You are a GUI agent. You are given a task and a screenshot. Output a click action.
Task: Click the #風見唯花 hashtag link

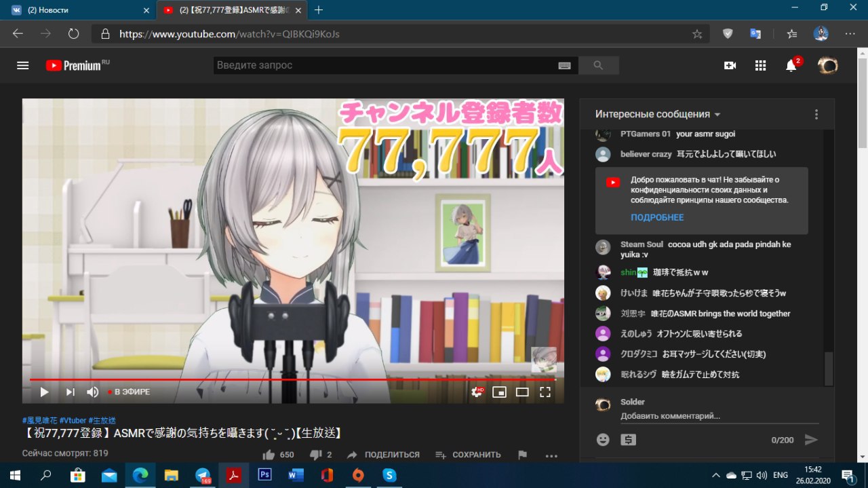(x=39, y=420)
